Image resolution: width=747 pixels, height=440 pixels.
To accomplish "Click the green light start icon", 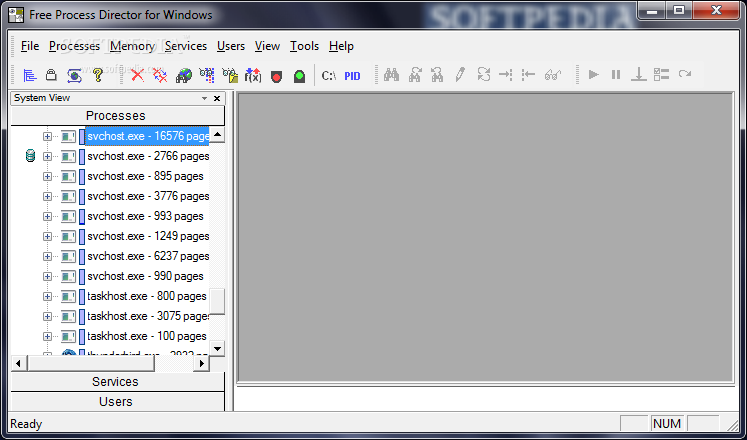I will [299, 76].
